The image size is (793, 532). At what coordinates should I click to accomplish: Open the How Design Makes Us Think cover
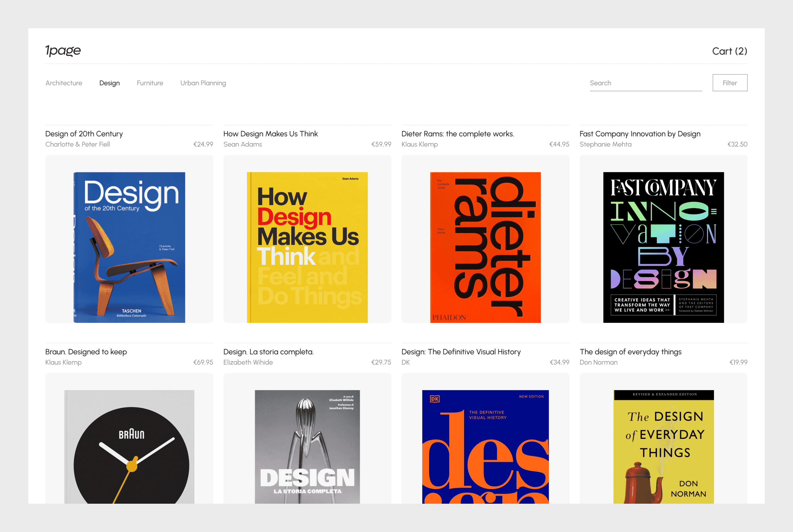307,247
